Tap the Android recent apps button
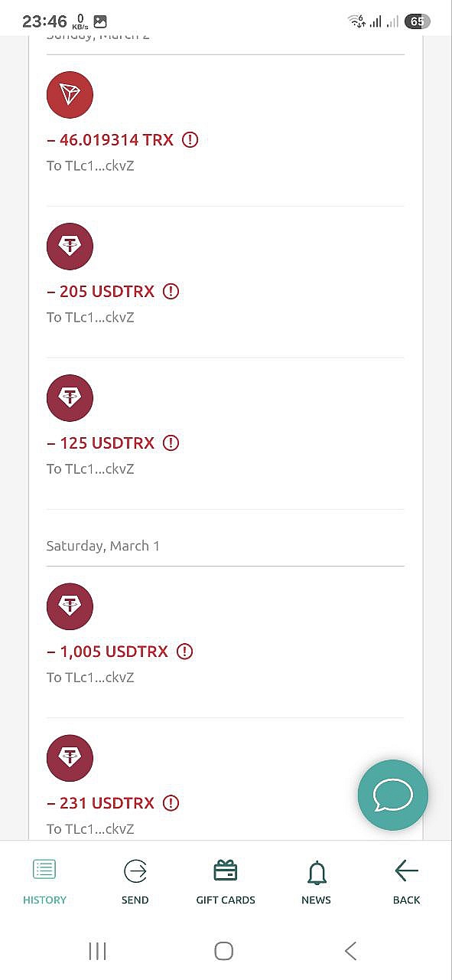The height and width of the screenshot is (980, 452). pos(97,951)
